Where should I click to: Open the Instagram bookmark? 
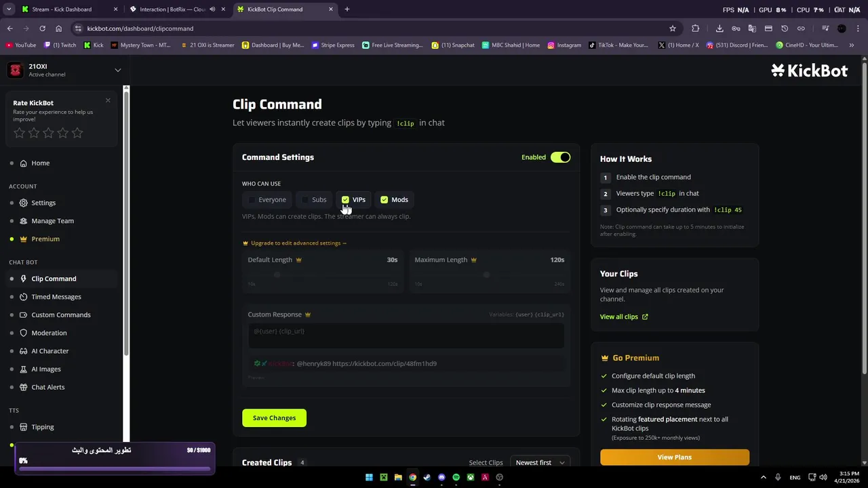point(564,45)
